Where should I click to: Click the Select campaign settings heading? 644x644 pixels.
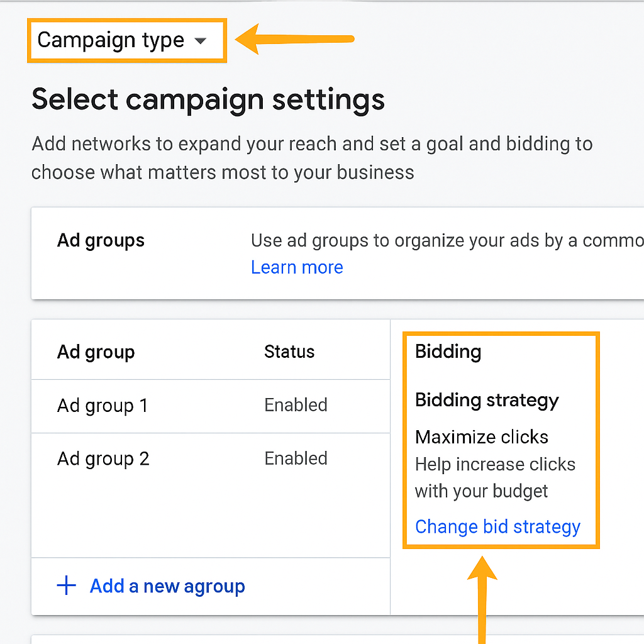pos(208,99)
